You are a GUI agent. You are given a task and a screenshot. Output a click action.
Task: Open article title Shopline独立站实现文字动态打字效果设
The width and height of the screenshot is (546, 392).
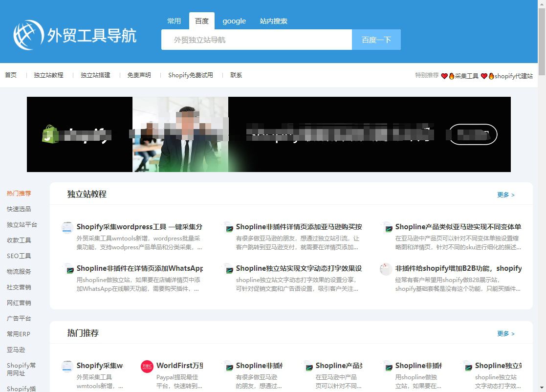tap(299, 268)
